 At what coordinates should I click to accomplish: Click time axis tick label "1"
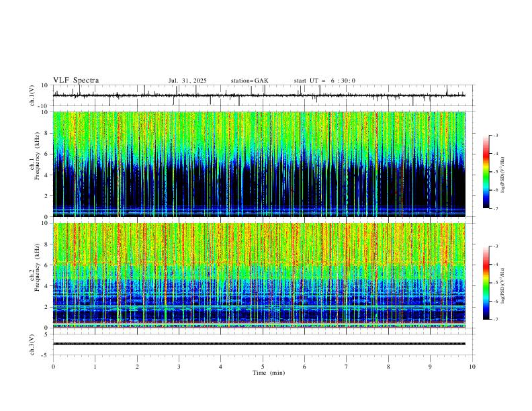95,367
